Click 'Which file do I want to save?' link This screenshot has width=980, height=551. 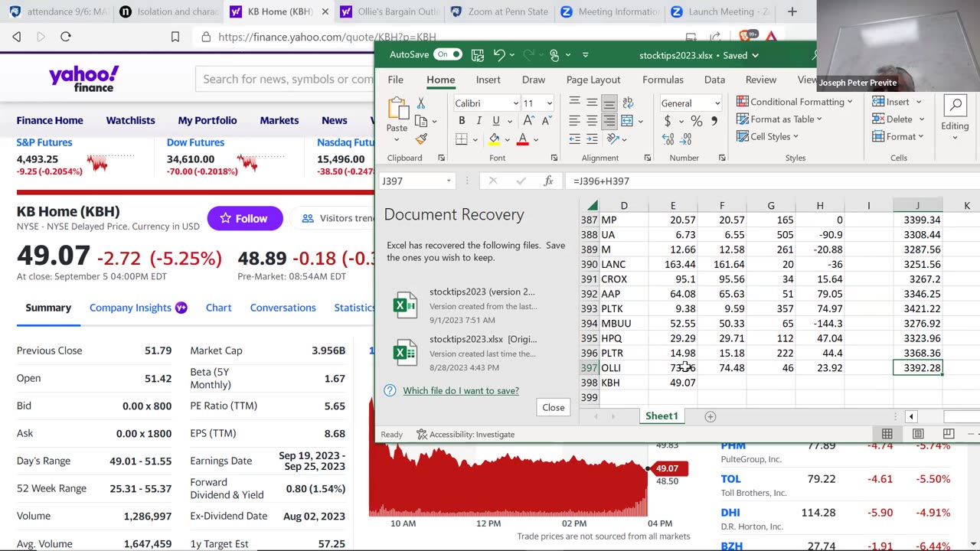click(x=461, y=390)
